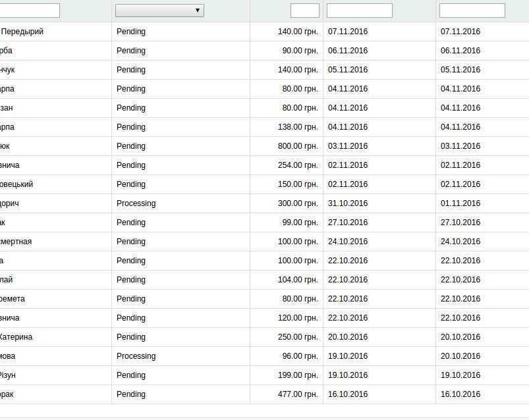
Task: Click the 27.10.2016 purchase date cell
Action: pyautogui.click(x=347, y=223)
